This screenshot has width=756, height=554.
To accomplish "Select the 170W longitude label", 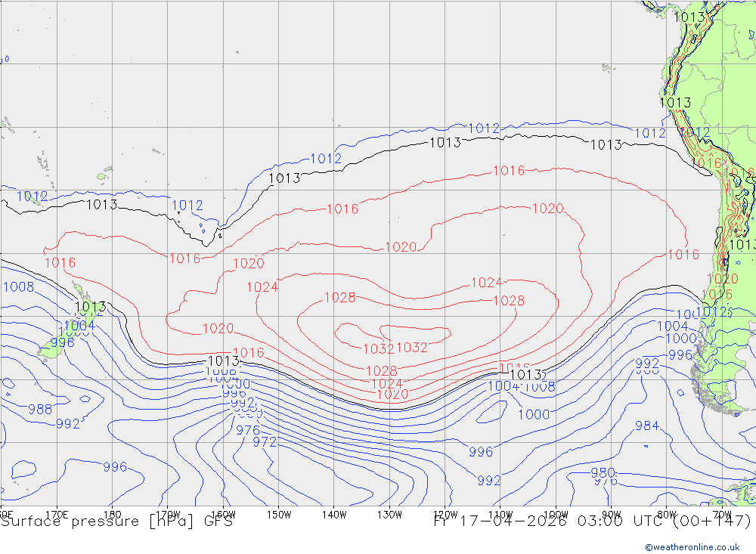I will tap(168, 515).
